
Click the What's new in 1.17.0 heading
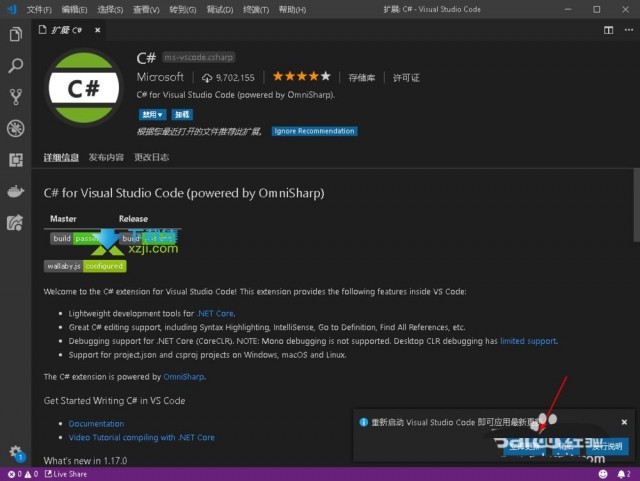85,461
